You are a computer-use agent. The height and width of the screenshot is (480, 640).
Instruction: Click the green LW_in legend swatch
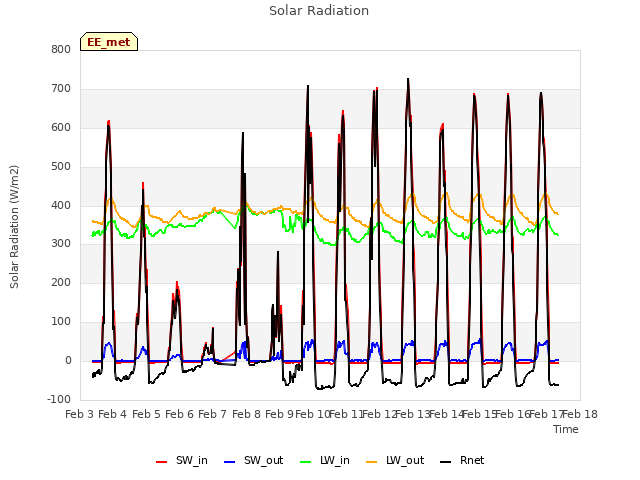306,462
